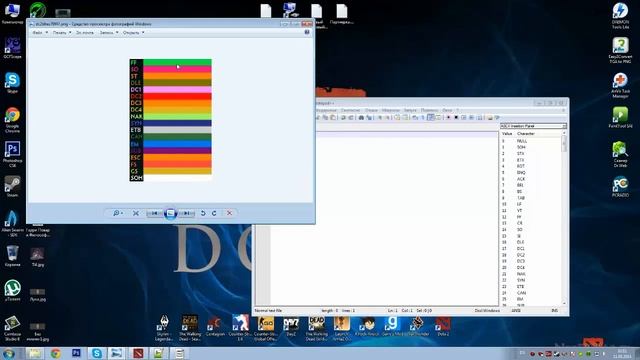Open Recycle Bin desktop icon
Viewport: 640px width, 360px height.
point(12,256)
